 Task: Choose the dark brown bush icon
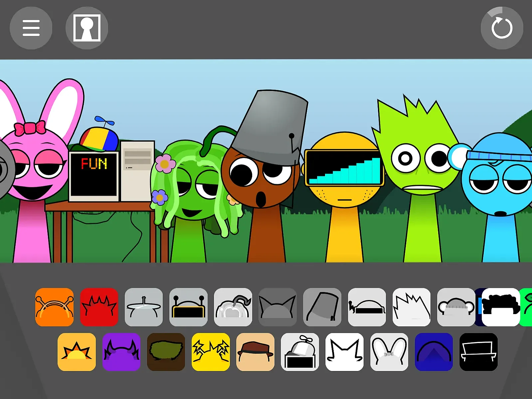pyautogui.click(x=166, y=352)
